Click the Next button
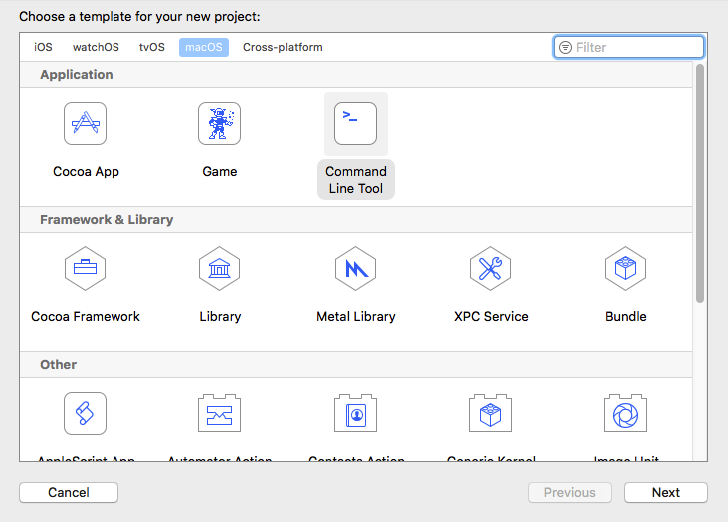 (665, 492)
